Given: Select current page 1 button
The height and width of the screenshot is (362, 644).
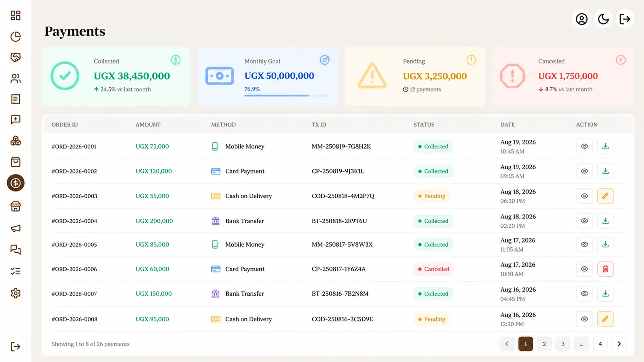Looking at the screenshot, I should 526,344.
